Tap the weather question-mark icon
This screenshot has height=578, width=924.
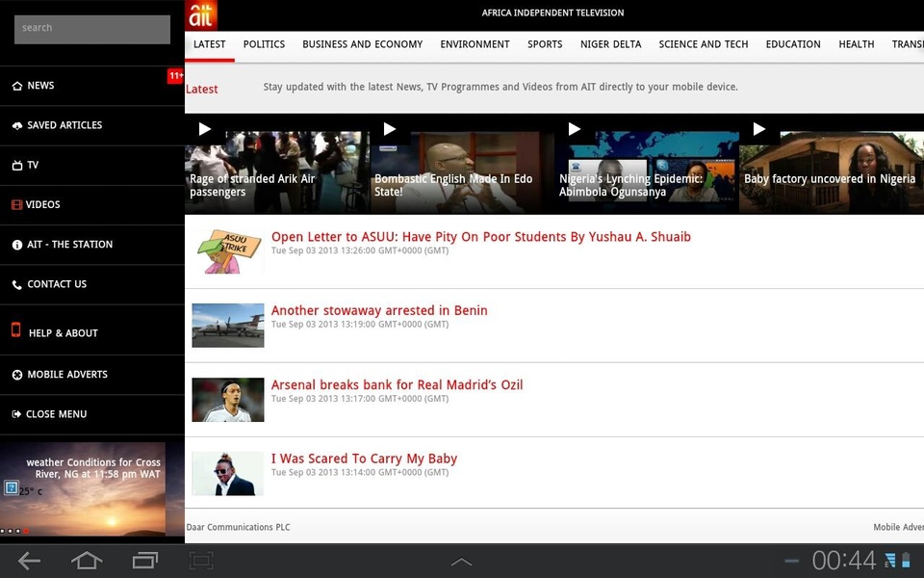(x=12, y=487)
